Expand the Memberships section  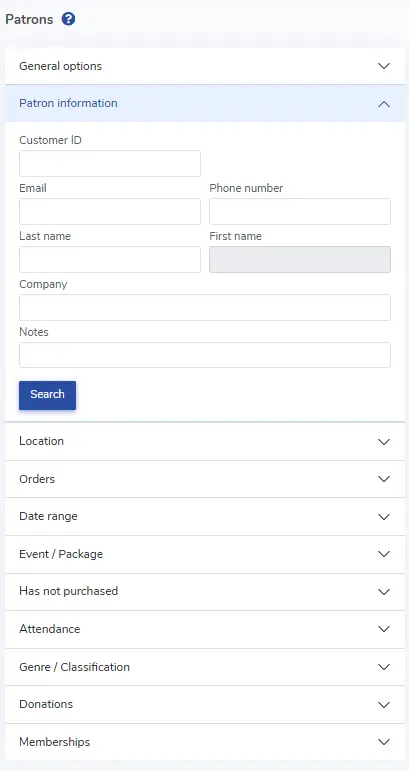205,741
